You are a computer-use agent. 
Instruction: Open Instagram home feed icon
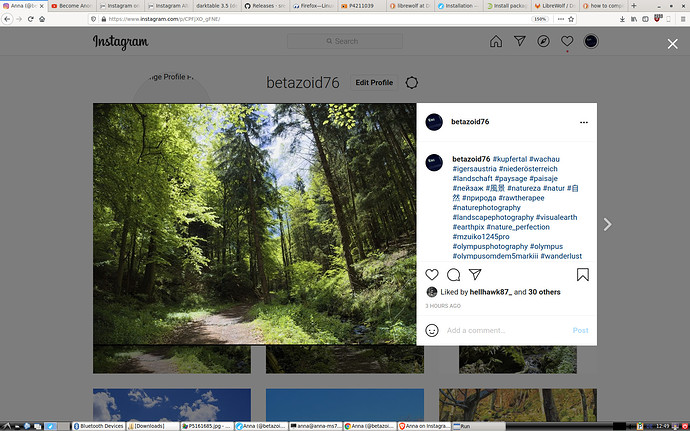pyautogui.click(x=496, y=42)
